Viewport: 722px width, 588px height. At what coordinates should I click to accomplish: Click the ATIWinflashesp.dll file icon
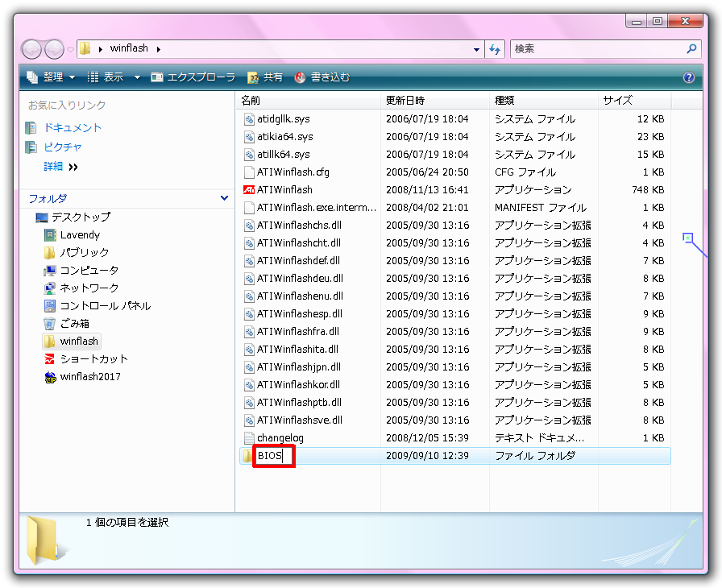point(249,314)
